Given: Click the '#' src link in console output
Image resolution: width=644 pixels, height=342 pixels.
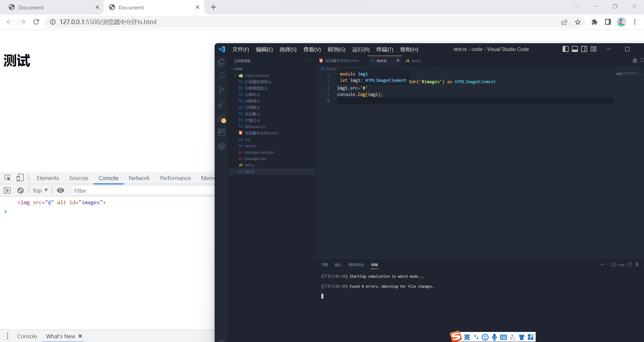Looking at the screenshot, I should 49,202.
